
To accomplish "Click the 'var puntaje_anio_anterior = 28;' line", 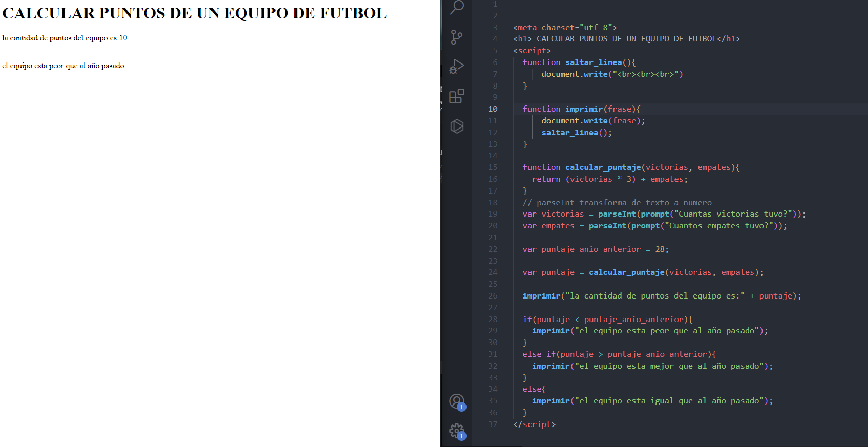I will 596,249.
